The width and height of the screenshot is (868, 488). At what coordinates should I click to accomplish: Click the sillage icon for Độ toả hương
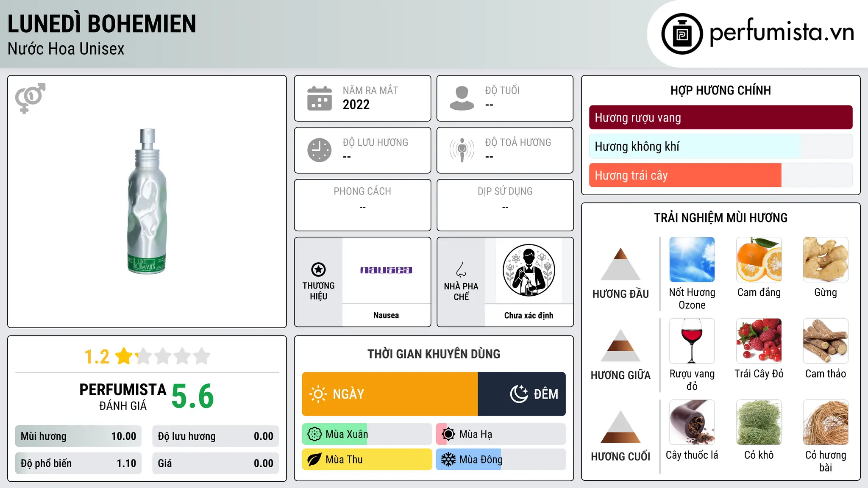pyautogui.click(x=462, y=150)
